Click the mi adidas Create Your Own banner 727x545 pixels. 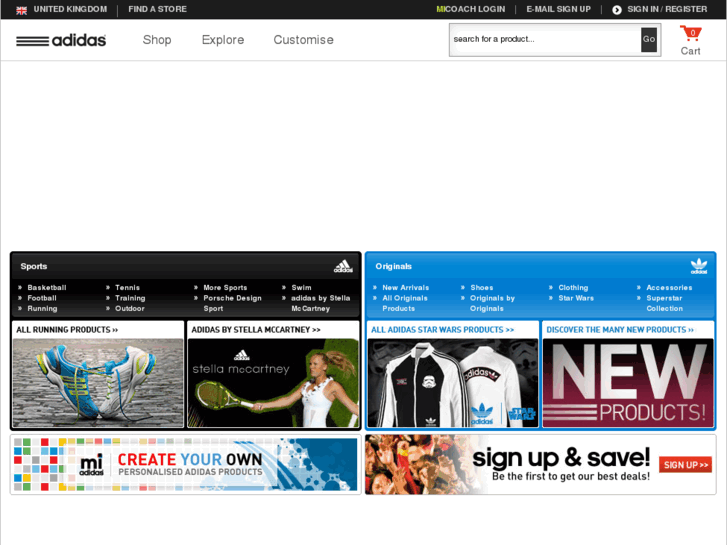[185, 464]
